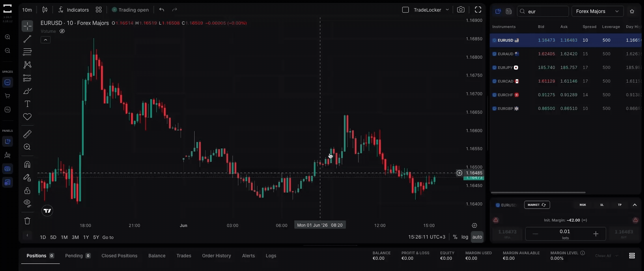Screen dimensions: 644x271
Task: Click the sidebar zoom in magnifier
Action: click(8, 37)
